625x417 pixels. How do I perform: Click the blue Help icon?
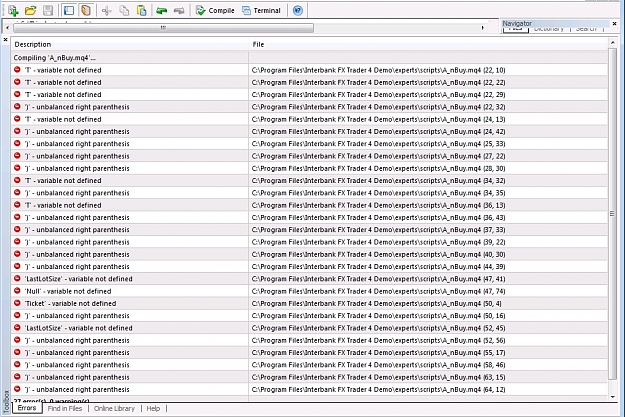pyautogui.click(x=297, y=10)
